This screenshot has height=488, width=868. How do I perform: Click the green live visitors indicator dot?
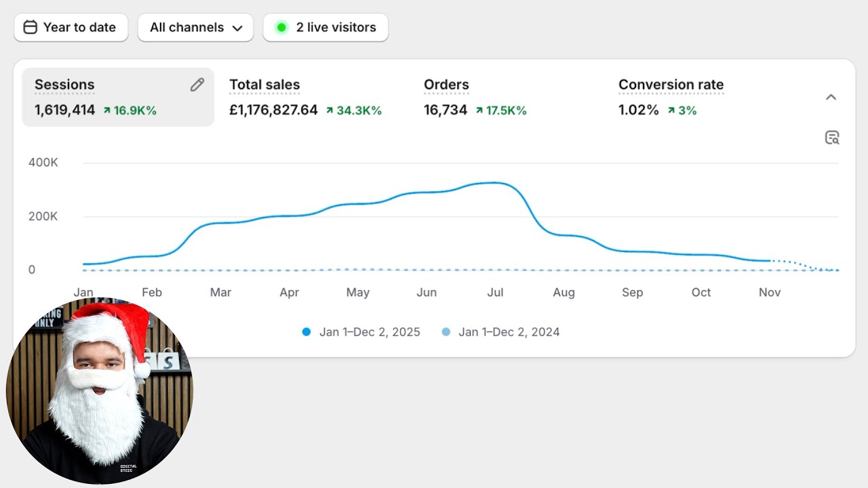(x=281, y=28)
